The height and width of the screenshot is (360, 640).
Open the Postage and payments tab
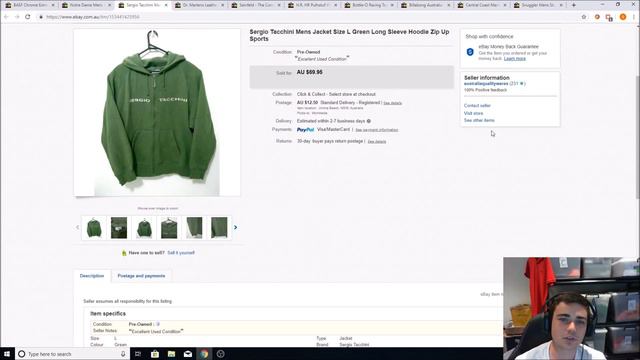[141, 276]
